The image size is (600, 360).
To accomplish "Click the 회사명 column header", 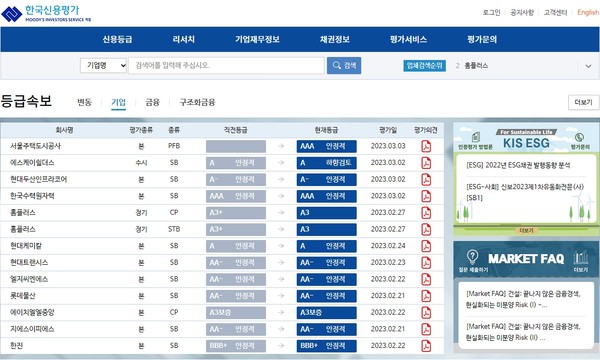I will [x=64, y=130].
